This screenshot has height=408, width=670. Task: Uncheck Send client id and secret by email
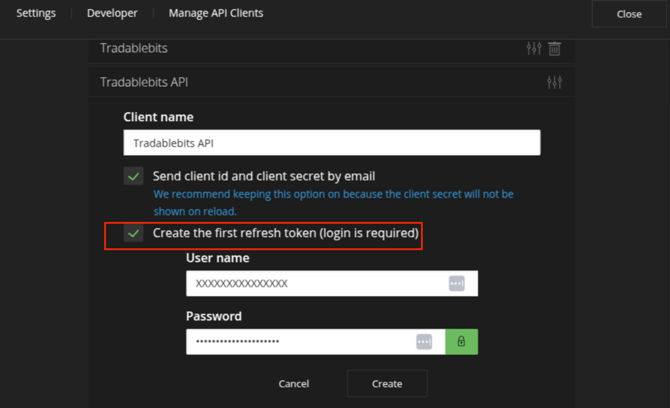pos(133,176)
